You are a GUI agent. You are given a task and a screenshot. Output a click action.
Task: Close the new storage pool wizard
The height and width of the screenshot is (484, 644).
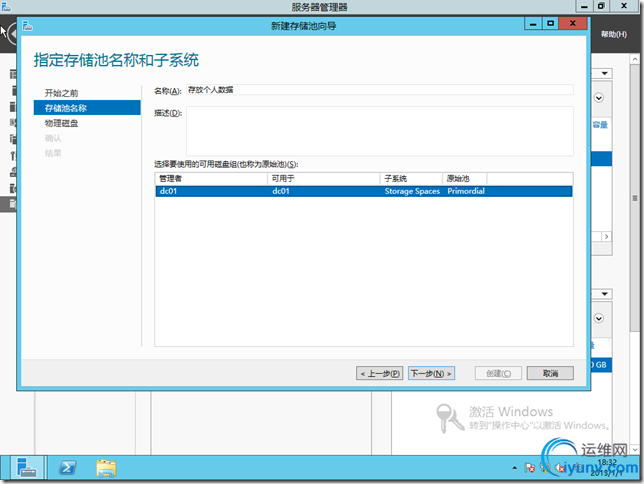pos(573,24)
